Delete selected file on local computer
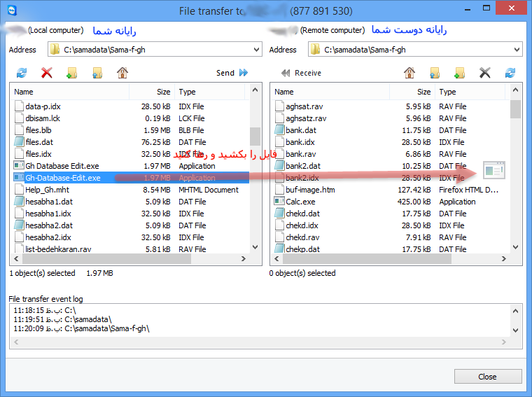The width and height of the screenshot is (532, 397). (x=46, y=73)
